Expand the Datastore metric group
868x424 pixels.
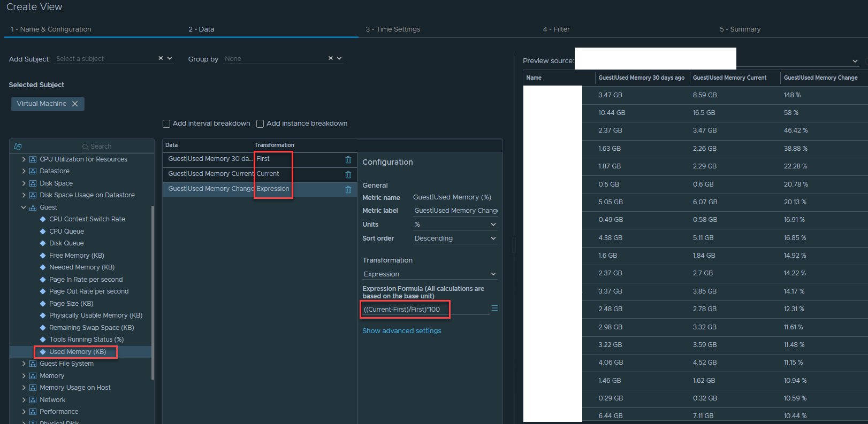coord(24,171)
